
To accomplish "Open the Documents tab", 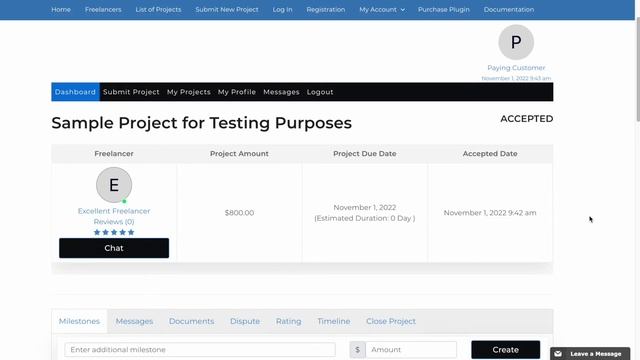I will pyautogui.click(x=191, y=321).
